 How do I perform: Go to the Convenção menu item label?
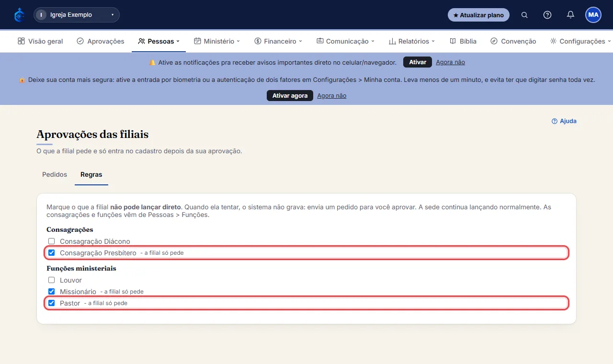click(519, 41)
